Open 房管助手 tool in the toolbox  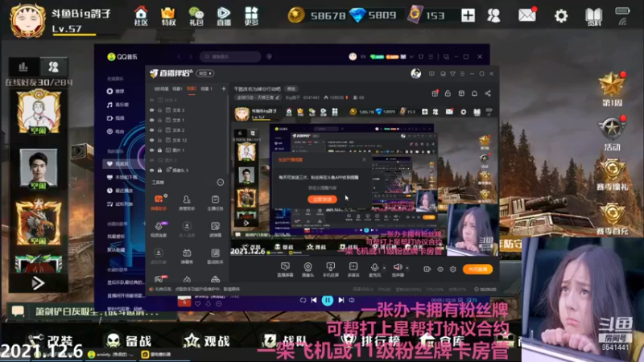pyautogui.click(x=187, y=203)
